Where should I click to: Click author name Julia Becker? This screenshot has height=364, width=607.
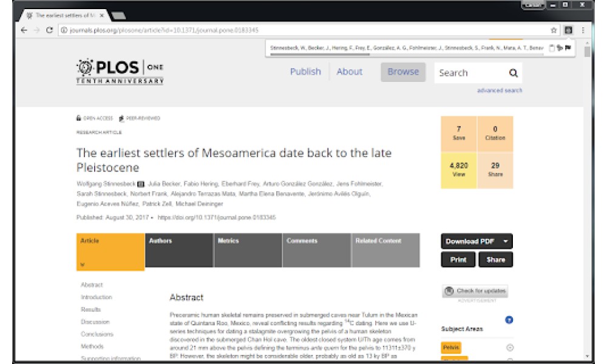[x=164, y=184]
